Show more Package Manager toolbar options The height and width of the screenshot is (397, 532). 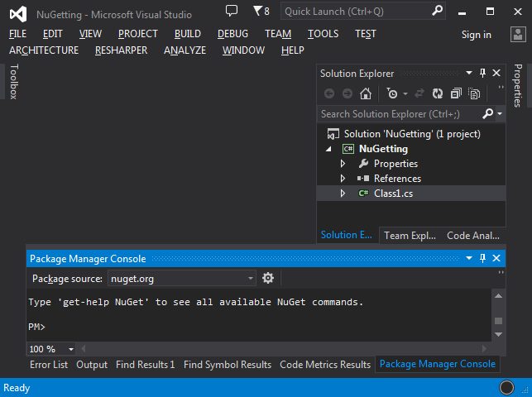(501, 273)
